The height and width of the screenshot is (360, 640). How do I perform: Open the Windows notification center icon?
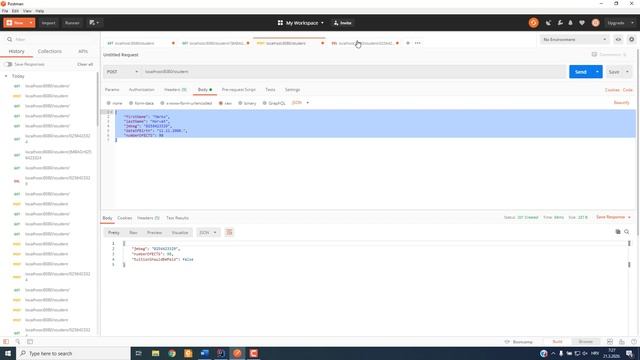630,353
